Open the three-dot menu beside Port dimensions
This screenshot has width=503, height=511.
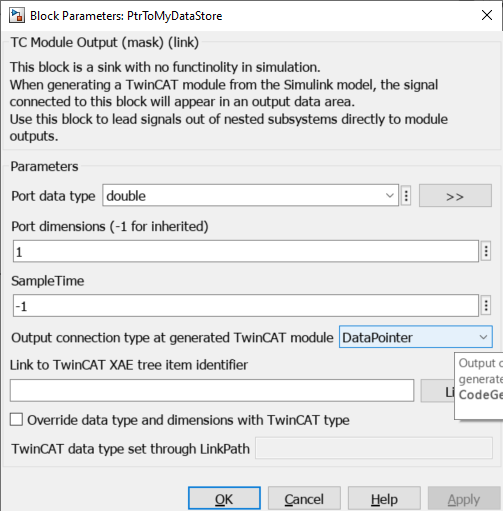(x=486, y=251)
